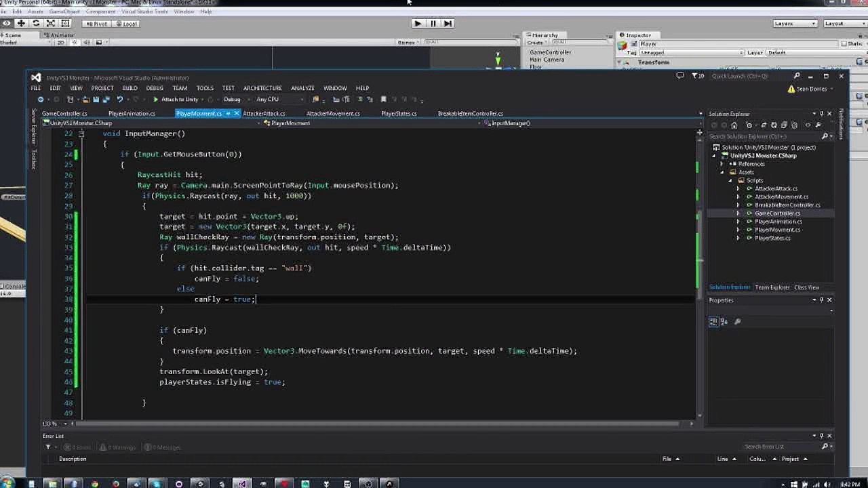Click Solution Explorer Refresh icon
Screen dimensions: 868x488
click(774, 125)
